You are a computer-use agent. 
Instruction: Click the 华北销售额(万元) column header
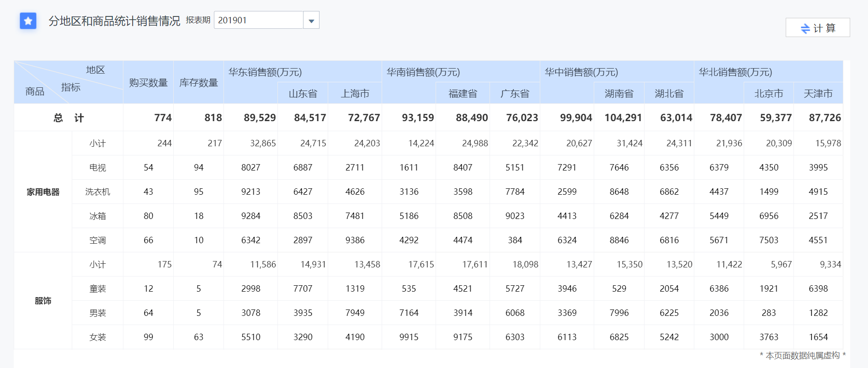coord(735,72)
